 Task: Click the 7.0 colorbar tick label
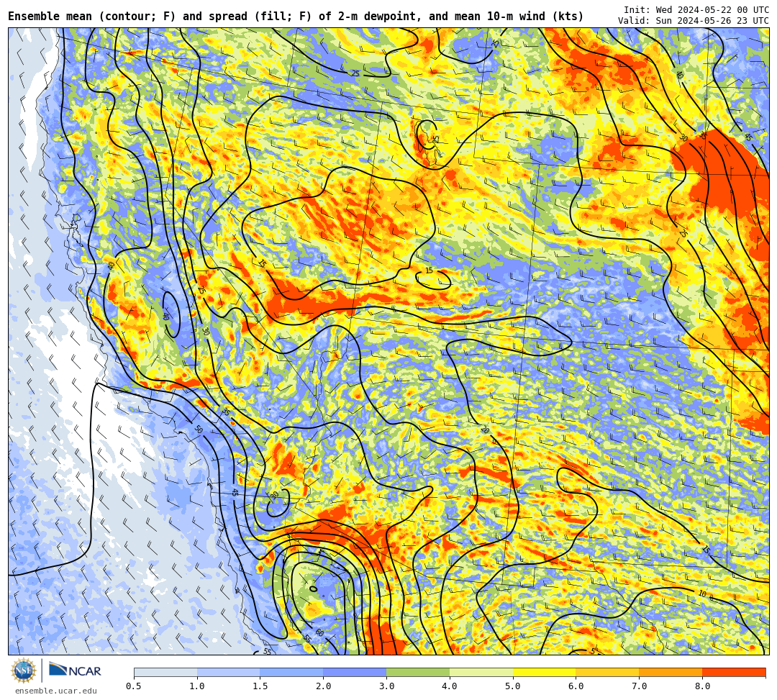click(x=640, y=686)
